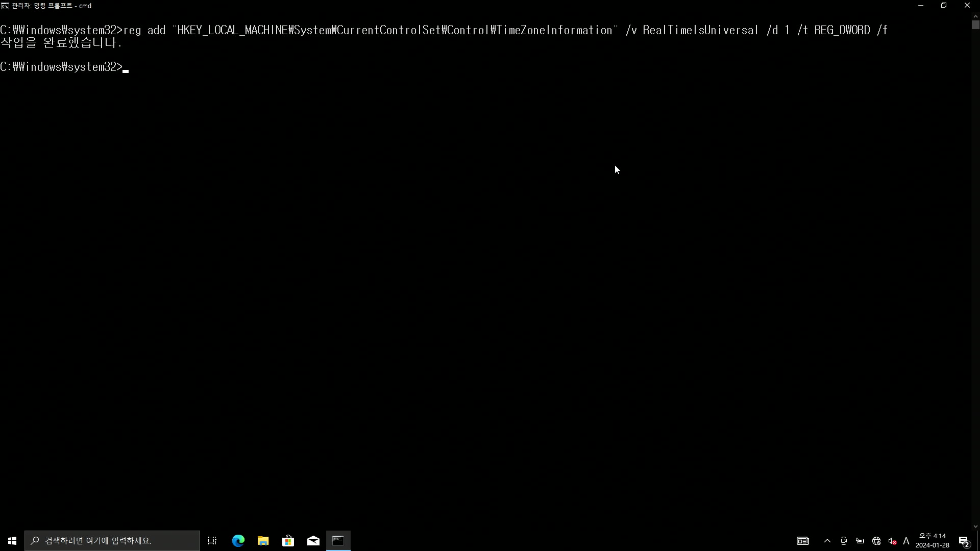Open the battery power status icon

tap(860, 541)
